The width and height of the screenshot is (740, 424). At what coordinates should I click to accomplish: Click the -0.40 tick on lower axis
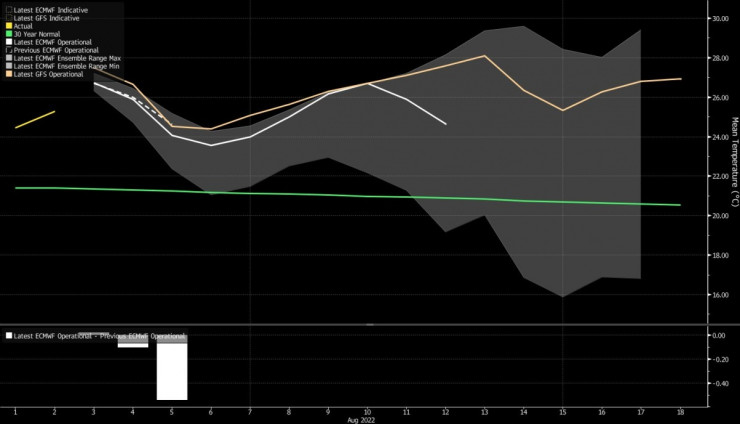point(717,383)
